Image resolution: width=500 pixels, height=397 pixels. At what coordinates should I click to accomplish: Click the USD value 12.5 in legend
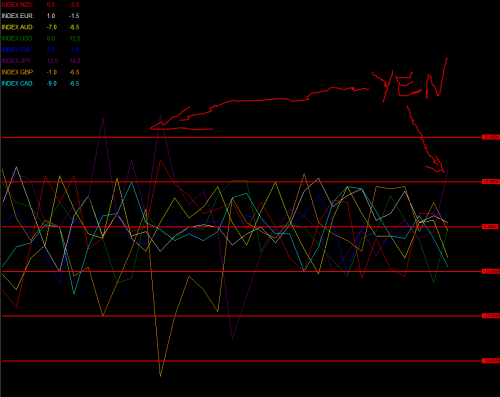coord(75,39)
